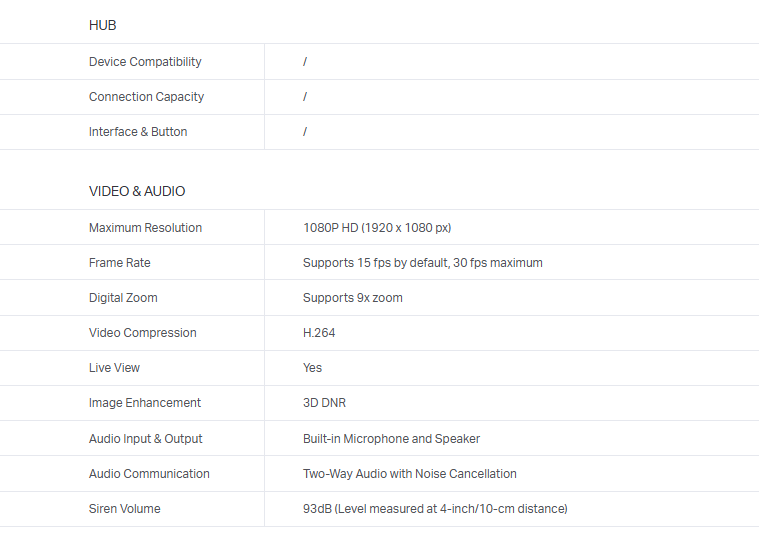Select the Live View label

coord(114,368)
